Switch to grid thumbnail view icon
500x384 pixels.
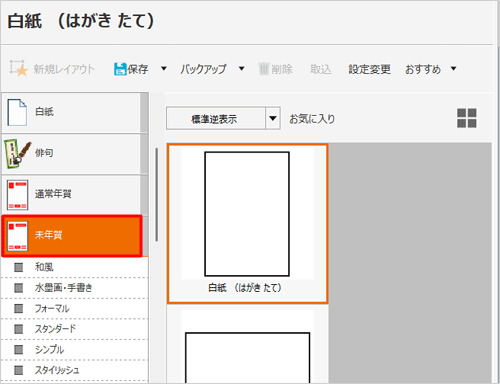tap(467, 118)
